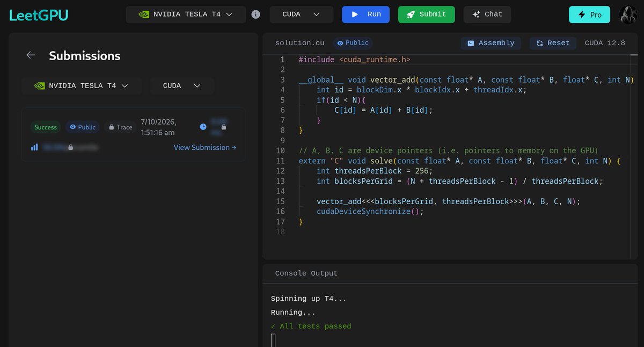Click the 'All tests passed' console line

point(311,326)
